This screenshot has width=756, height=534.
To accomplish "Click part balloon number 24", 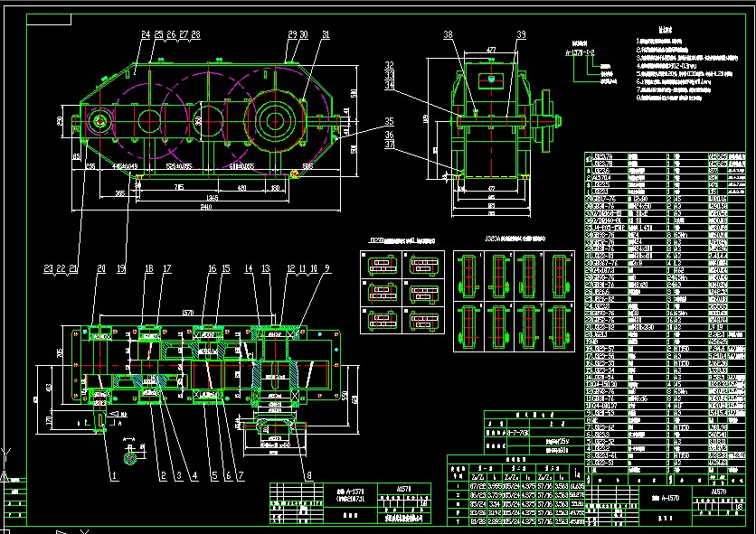I will point(145,35).
